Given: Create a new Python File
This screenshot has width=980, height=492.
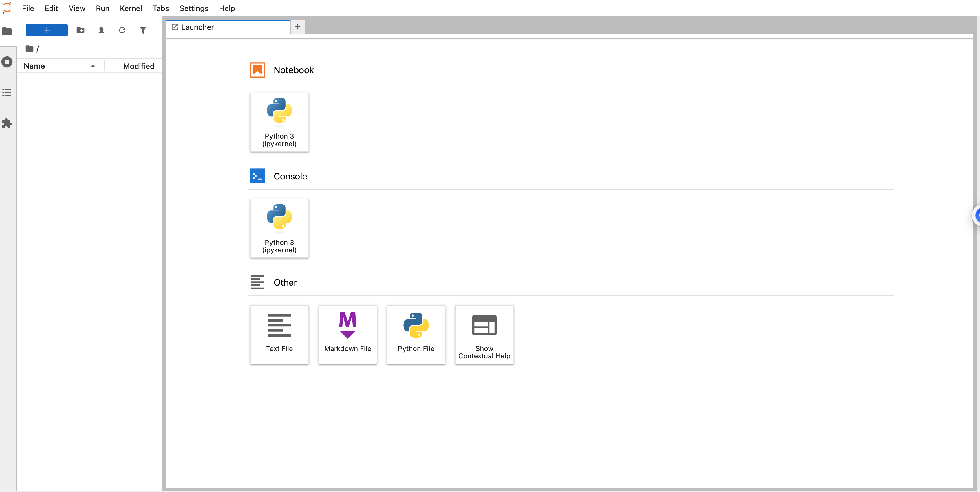Looking at the screenshot, I should pyautogui.click(x=416, y=334).
